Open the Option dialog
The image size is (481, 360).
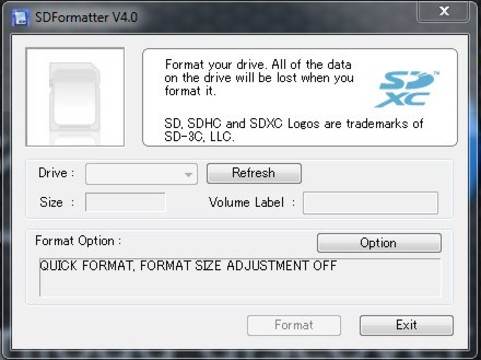coord(379,243)
